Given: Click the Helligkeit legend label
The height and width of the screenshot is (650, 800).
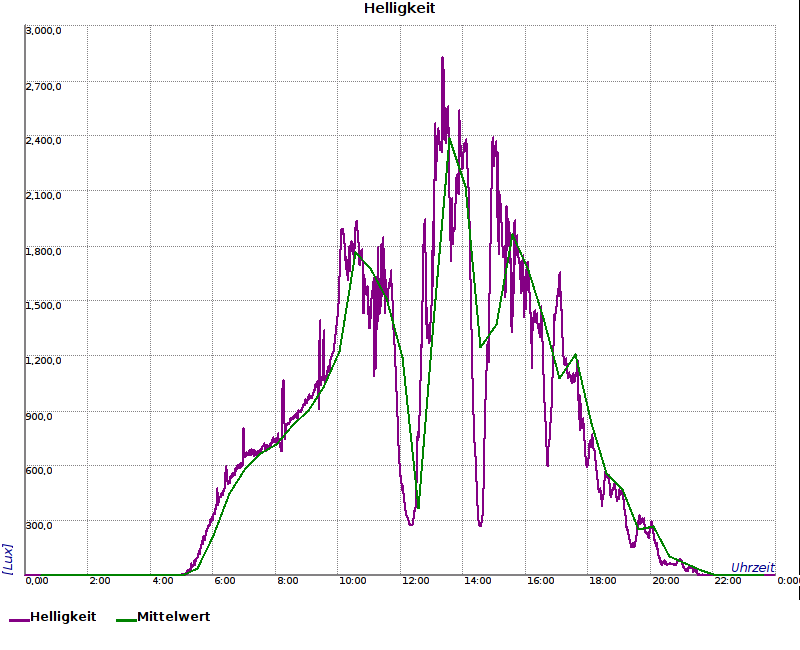Looking at the screenshot, I should click(63, 617).
